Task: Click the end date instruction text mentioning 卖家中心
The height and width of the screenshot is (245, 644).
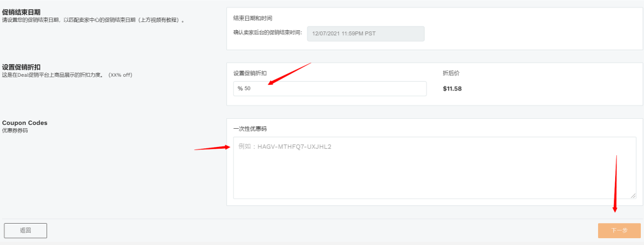Action: (x=93, y=19)
